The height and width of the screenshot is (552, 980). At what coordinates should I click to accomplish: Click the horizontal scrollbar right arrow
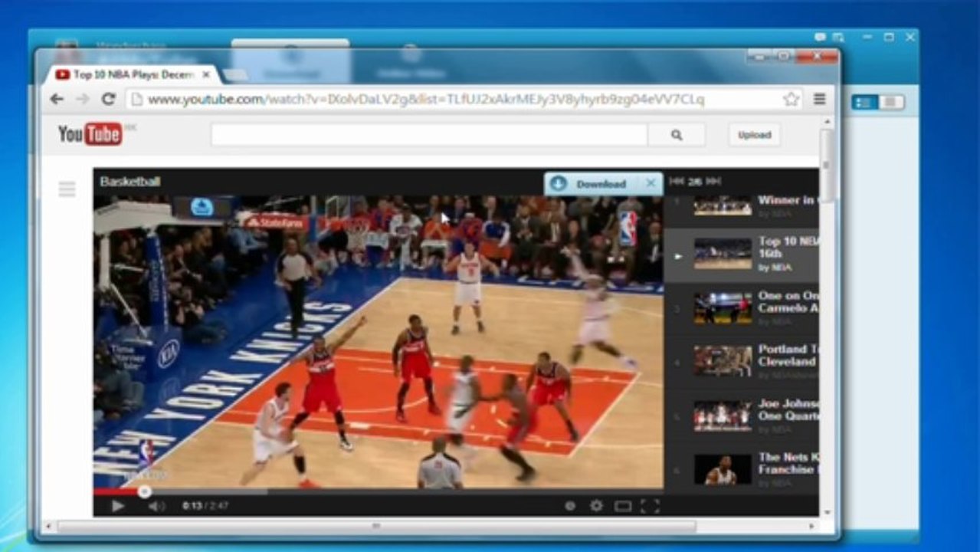point(812,526)
